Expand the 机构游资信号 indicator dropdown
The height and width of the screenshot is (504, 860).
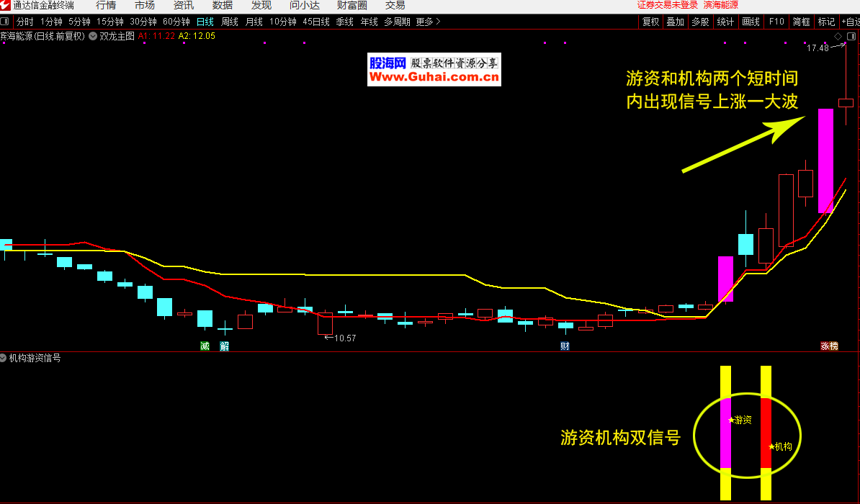[x=4, y=358]
